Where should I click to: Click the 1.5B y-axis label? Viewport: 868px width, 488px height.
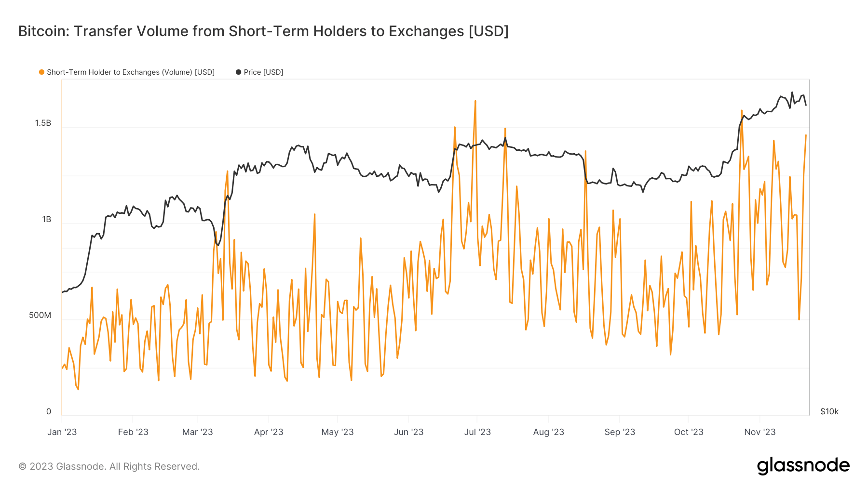click(x=43, y=123)
